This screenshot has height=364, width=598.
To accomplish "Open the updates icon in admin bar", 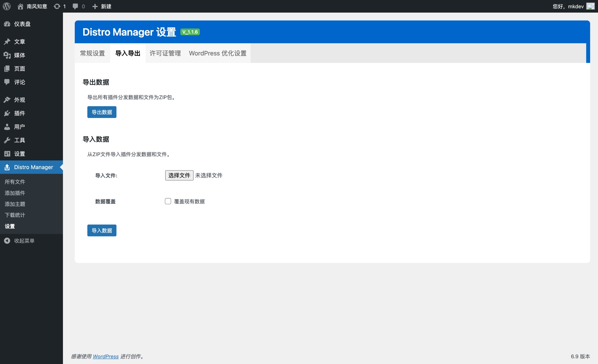I will click(x=57, y=6).
